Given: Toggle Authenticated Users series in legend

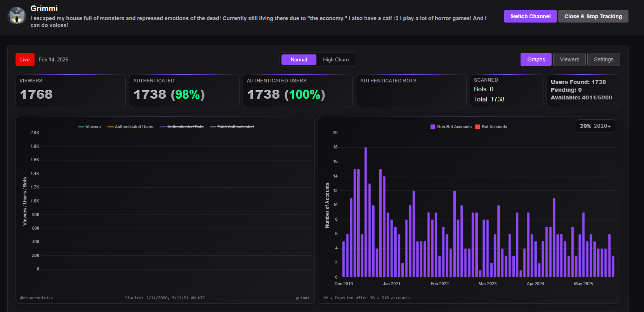Looking at the screenshot, I should (130, 127).
